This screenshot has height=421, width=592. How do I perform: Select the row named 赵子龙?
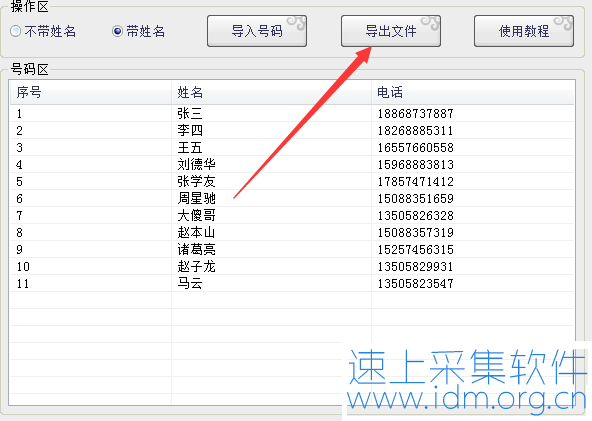pos(292,266)
